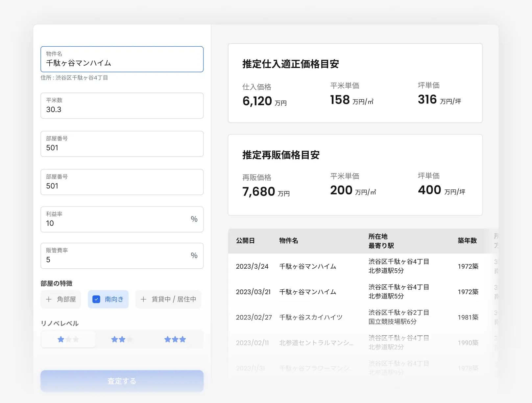Click the 1990築 cell
Image resolution: width=532 pixels, height=403 pixels.
pyautogui.click(x=468, y=343)
